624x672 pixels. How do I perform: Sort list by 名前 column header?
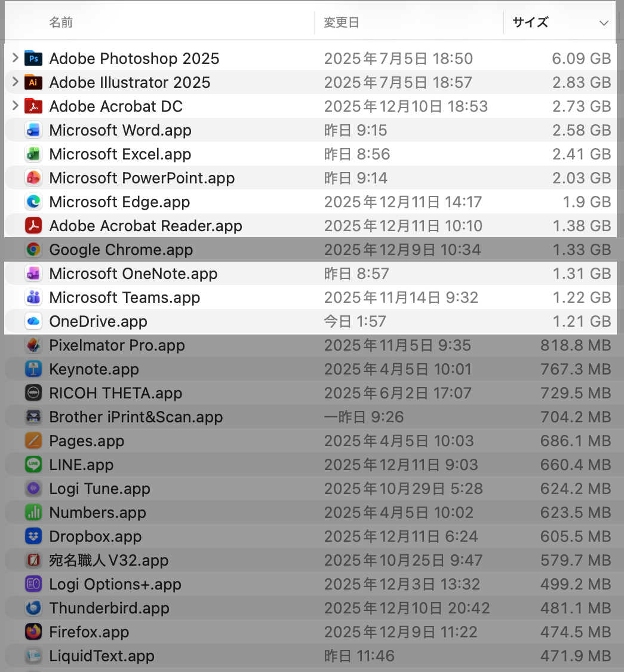click(x=61, y=22)
